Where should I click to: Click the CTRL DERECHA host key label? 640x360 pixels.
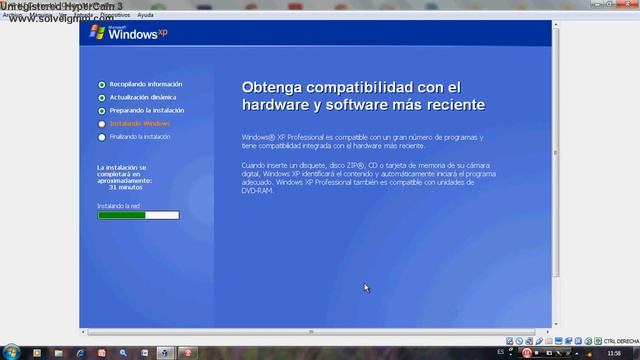coord(622,341)
